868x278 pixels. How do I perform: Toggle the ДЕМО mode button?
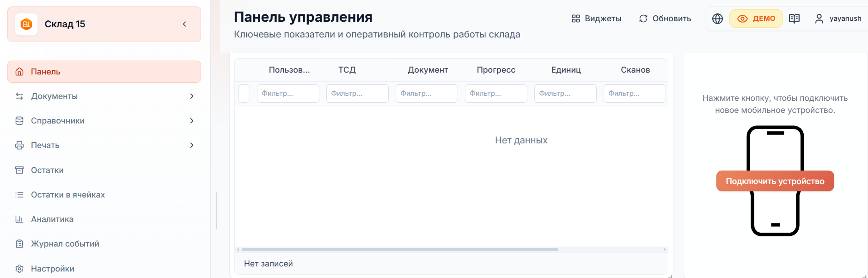[x=756, y=19]
